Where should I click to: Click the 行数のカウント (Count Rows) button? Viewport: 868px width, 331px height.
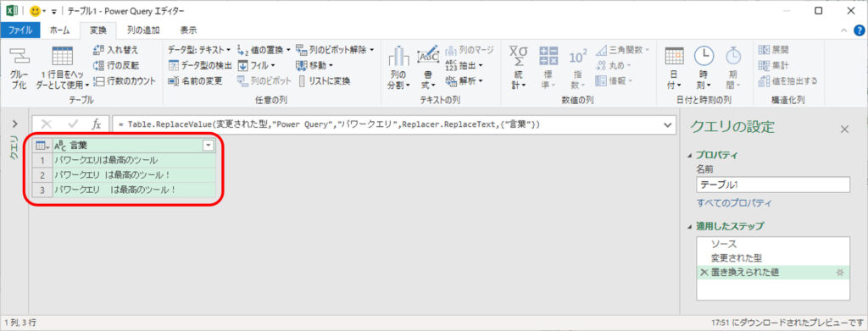pos(124,80)
